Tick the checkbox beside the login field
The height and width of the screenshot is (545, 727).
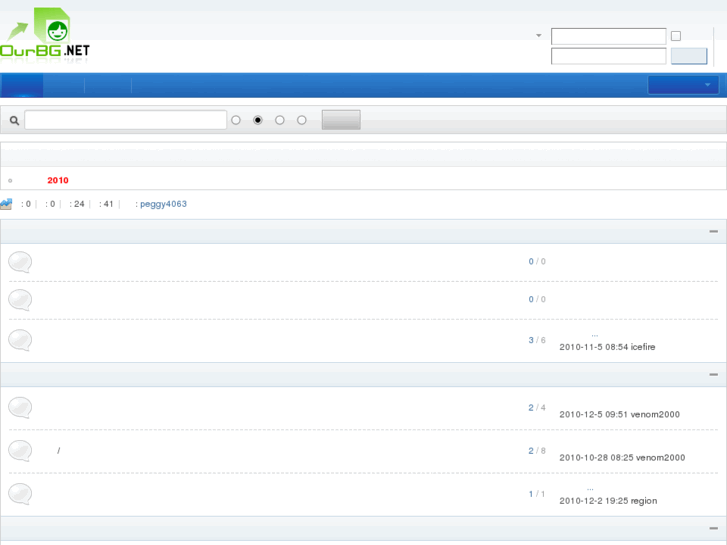[x=676, y=36]
